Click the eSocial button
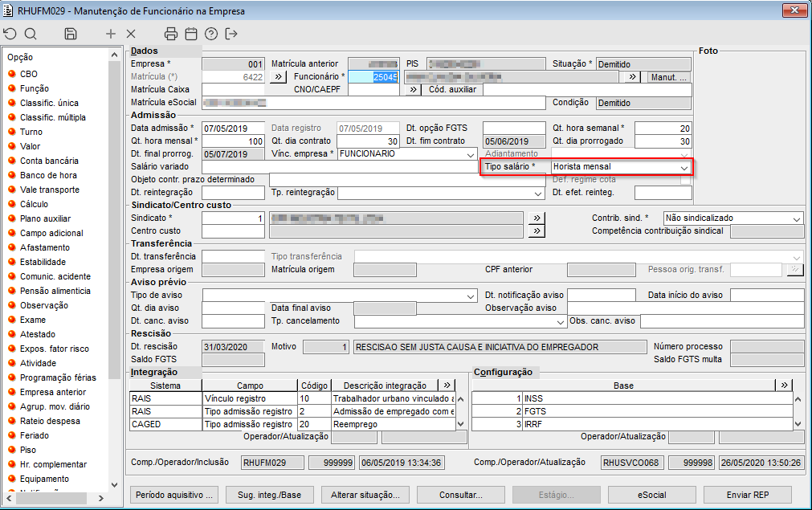Image resolution: width=812 pixels, height=510 pixels. click(x=651, y=495)
